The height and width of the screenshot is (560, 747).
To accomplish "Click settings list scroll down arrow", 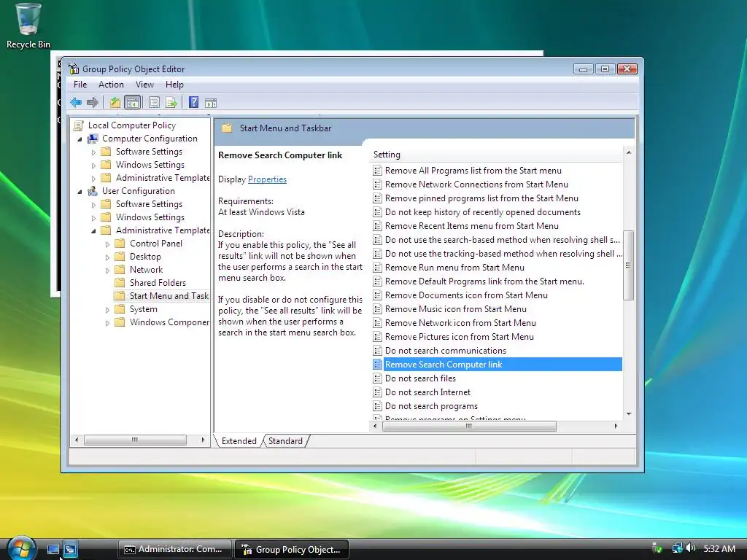I will tap(628, 414).
